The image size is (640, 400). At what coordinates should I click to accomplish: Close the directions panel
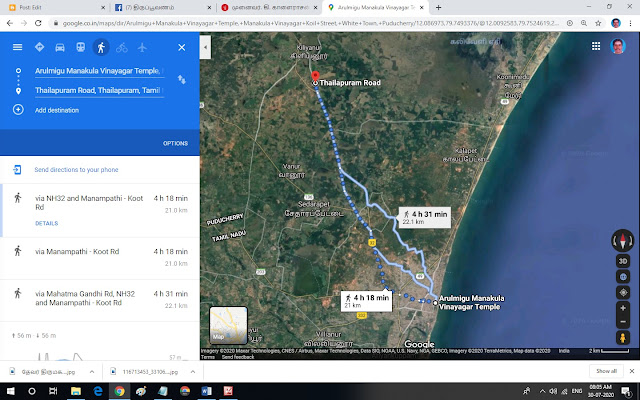pyautogui.click(x=182, y=47)
